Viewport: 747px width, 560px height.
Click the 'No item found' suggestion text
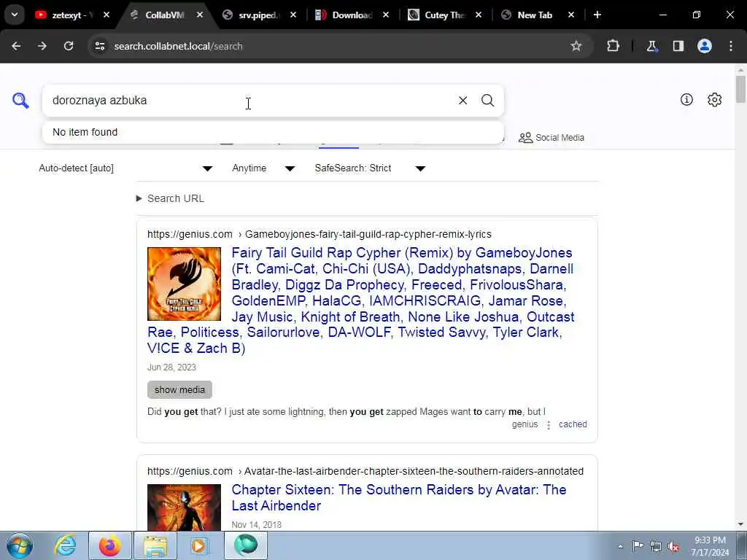(85, 132)
